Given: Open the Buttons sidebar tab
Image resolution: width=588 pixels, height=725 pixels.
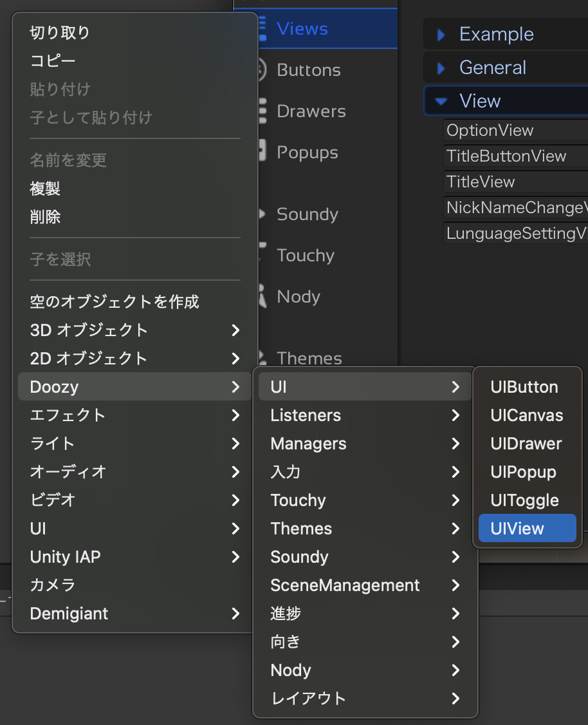Looking at the screenshot, I should pyautogui.click(x=328, y=70).
